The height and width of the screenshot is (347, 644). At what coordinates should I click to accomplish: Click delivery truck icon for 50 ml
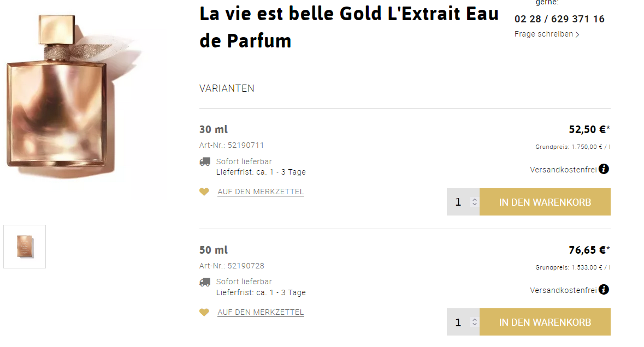point(205,282)
